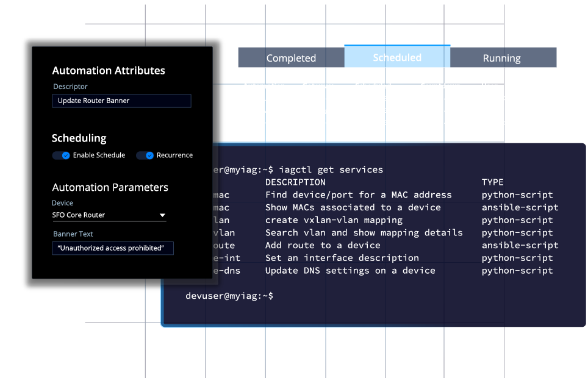Open the Device dropdown showing SFO Core Router

[x=109, y=215]
